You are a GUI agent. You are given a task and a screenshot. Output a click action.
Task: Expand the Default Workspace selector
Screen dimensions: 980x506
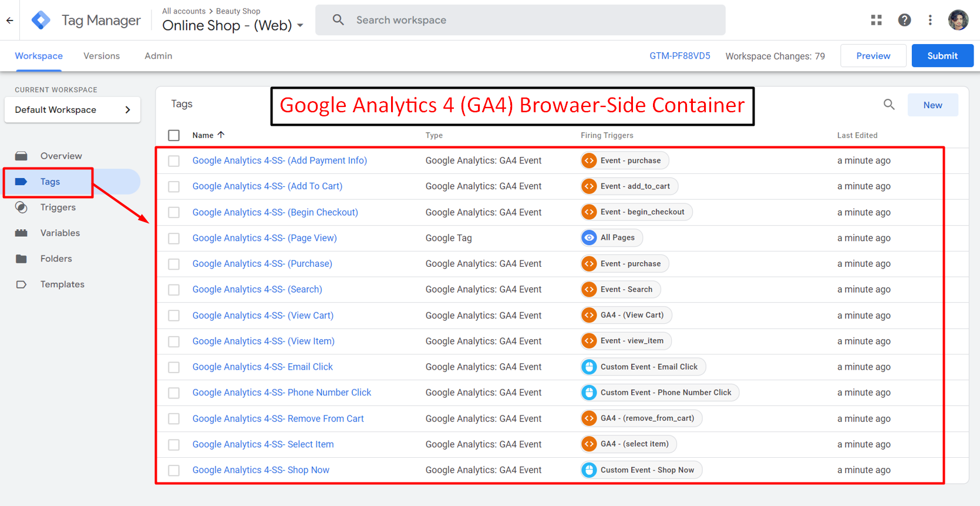tap(72, 110)
